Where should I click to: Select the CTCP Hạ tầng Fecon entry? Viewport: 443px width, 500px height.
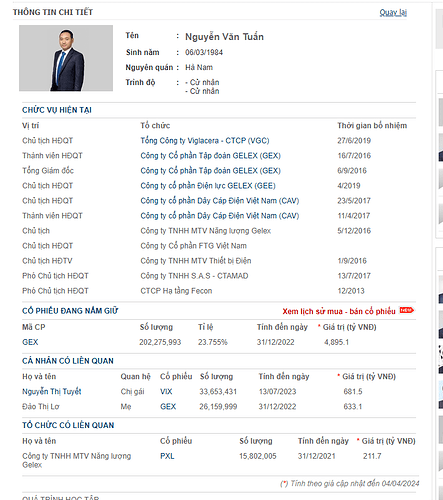[176, 291]
